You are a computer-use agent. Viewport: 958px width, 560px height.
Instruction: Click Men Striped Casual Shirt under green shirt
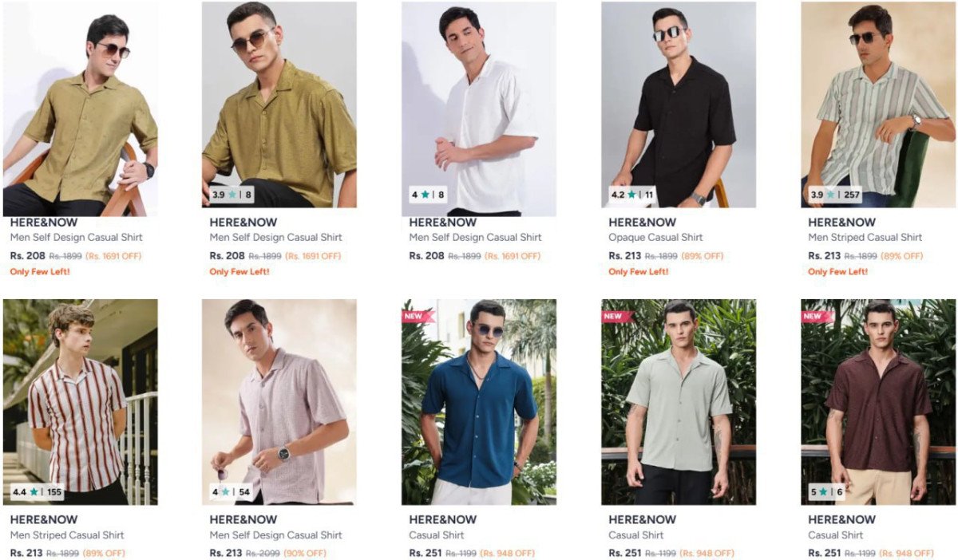point(865,238)
